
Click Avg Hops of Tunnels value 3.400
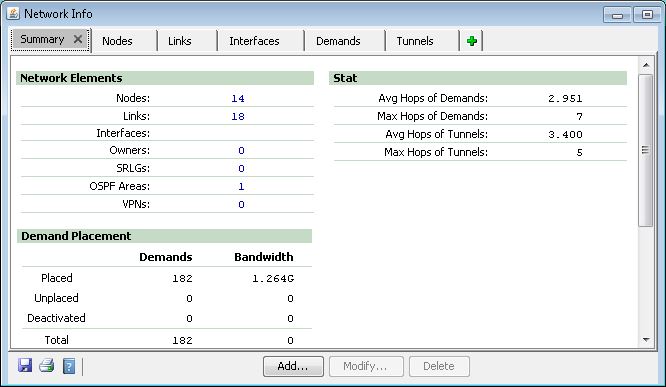click(x=565, y=135)
